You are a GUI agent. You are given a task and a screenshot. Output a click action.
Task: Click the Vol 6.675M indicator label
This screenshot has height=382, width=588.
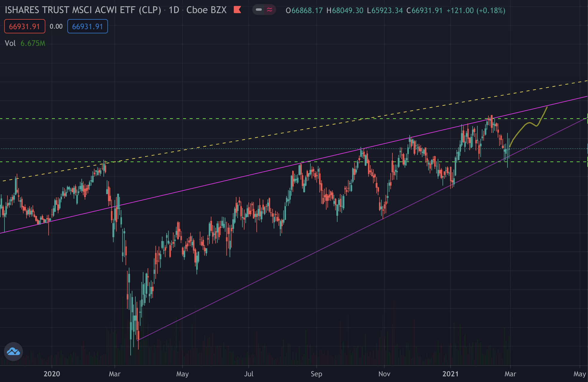(25, 43)
